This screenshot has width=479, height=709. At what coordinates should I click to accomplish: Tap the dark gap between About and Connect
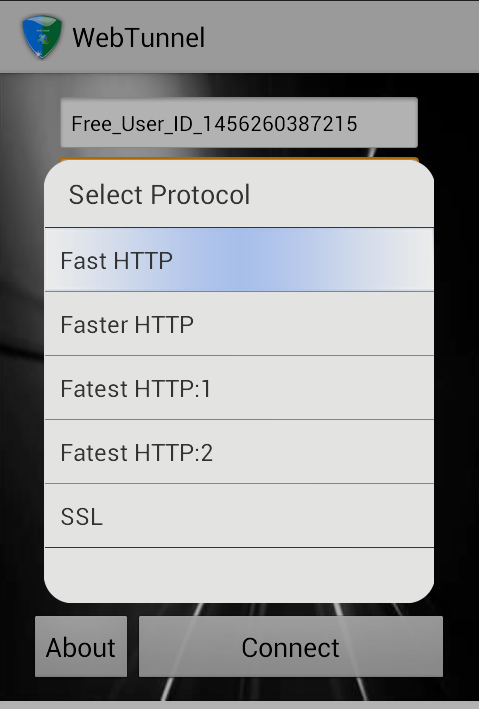pos(133,647)
